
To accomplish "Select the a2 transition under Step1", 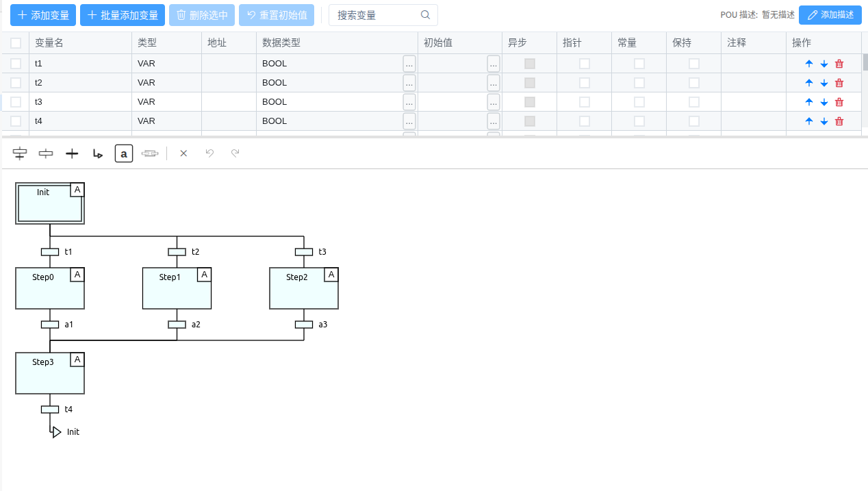I will coord(177,325).
